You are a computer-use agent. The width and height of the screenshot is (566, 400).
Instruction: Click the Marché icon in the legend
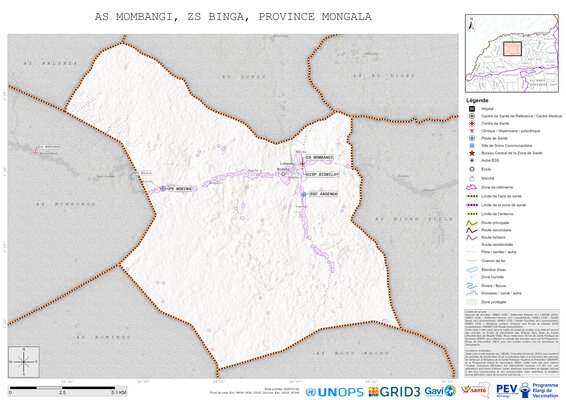[x=471, y=178]
